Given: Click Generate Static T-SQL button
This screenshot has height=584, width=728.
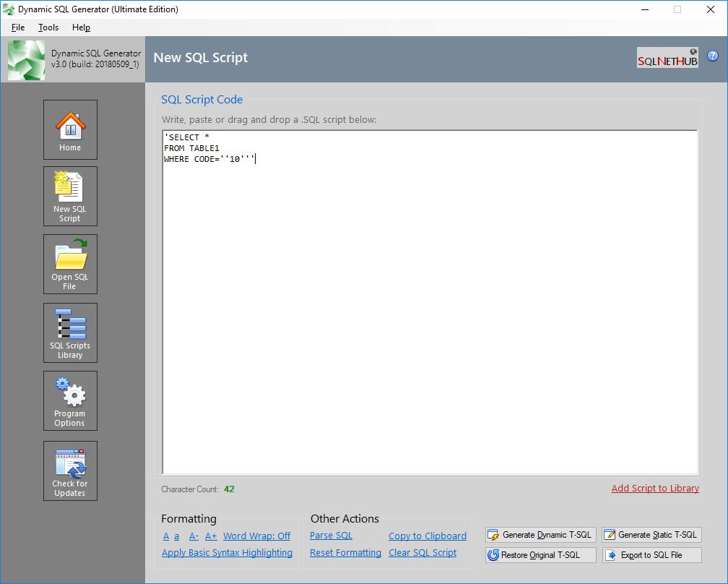Looking at the screenshot, I should pyautogui.click(x=652, y=535).
